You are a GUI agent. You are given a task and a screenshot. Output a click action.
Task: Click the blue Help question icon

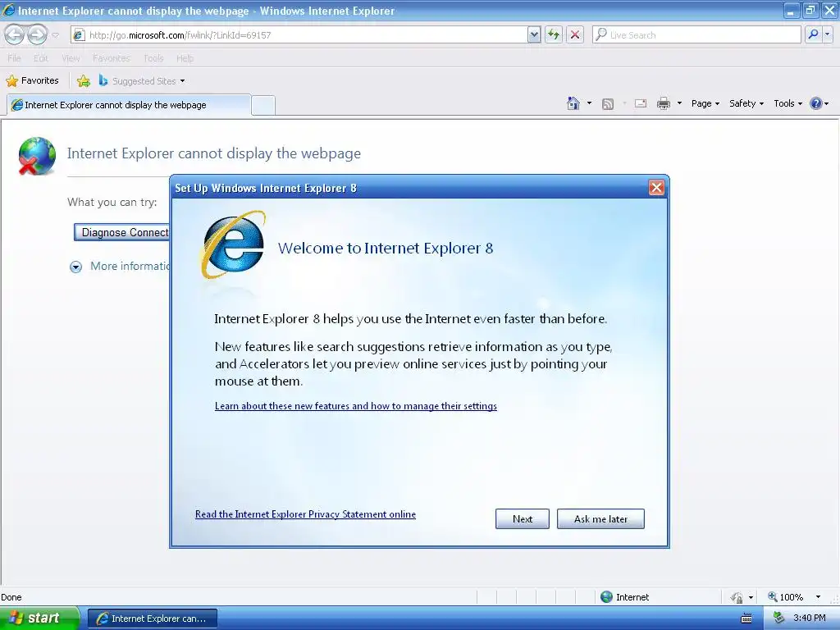pos(816,103)
